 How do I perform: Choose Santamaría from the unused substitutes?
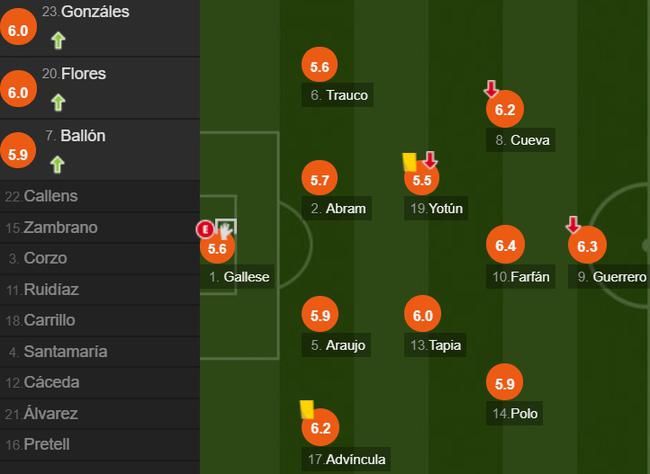[x=65, y=351]
